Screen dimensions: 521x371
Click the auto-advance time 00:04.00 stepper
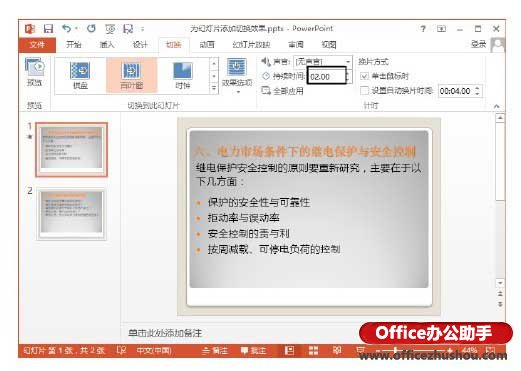click(477, 91)
